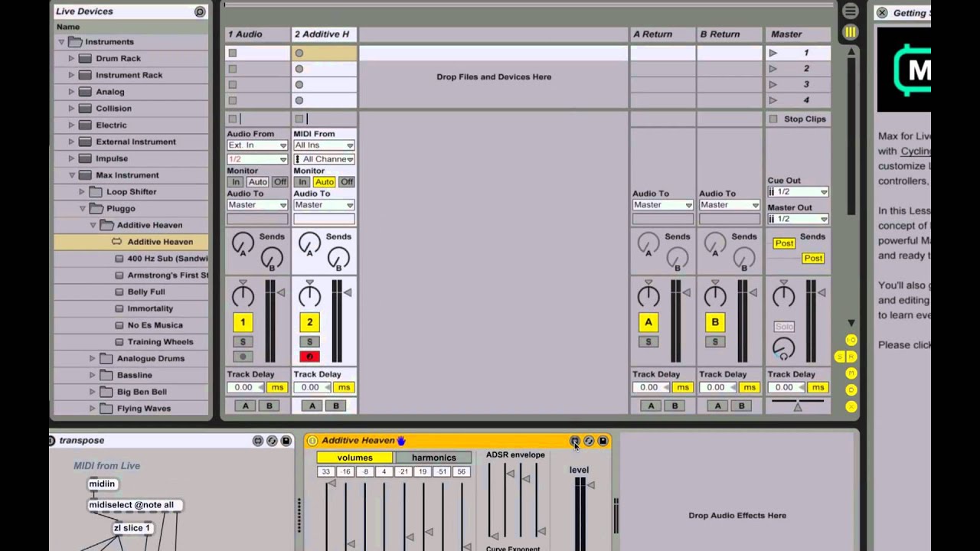Open Max editor for transpose device
The width and height of the screenshot is (980, 551).
tap(258, 441)
